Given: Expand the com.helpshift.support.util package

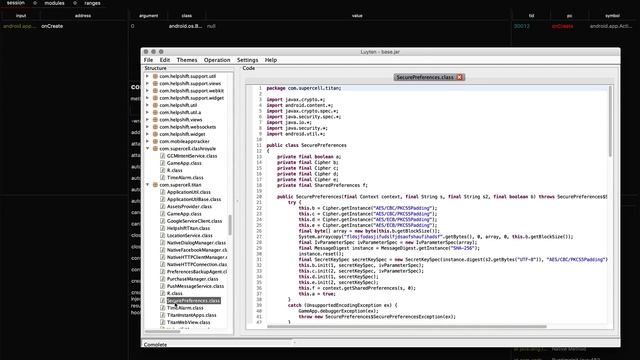Looking at the screenshot, I should point(147,76).
